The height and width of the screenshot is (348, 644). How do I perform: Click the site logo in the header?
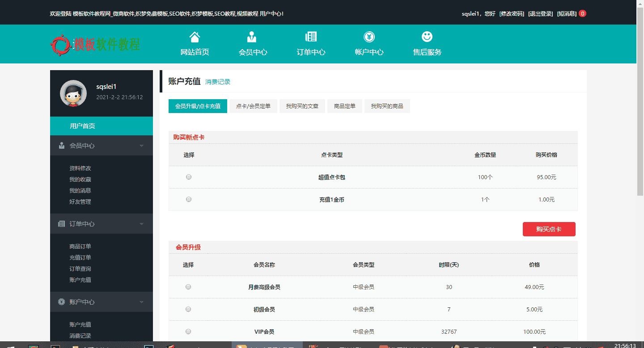click(x=96, y=44)
